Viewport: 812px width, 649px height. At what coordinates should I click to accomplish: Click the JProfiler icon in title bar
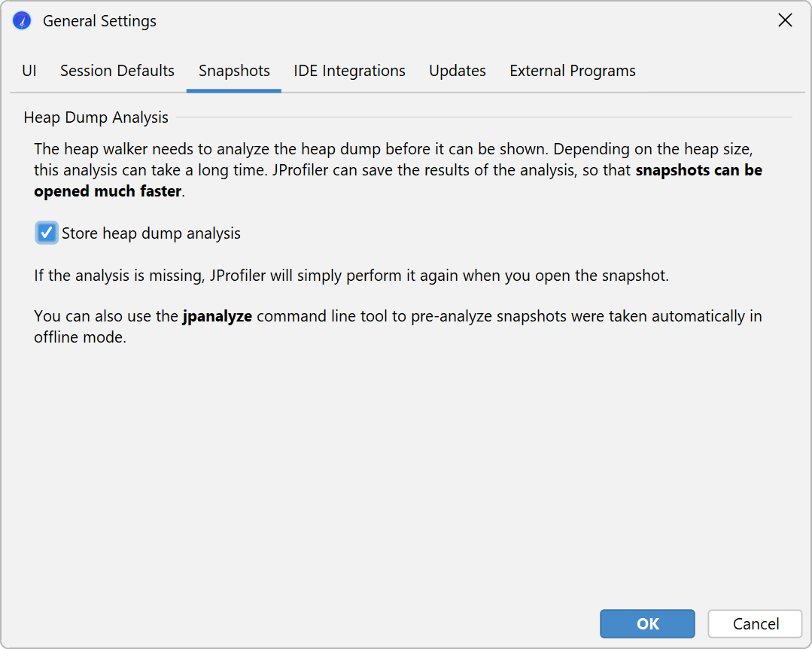[x=22, y=21]
